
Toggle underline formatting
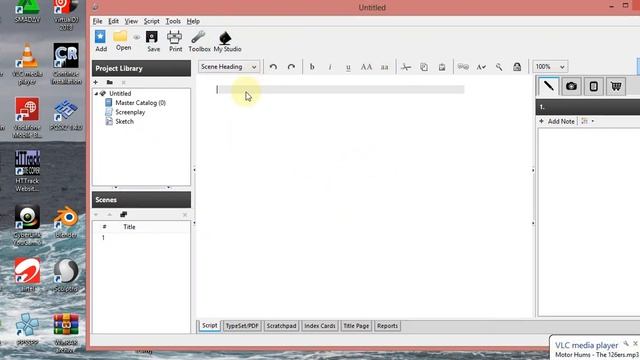pyautogui.click(x=348, y=67)
